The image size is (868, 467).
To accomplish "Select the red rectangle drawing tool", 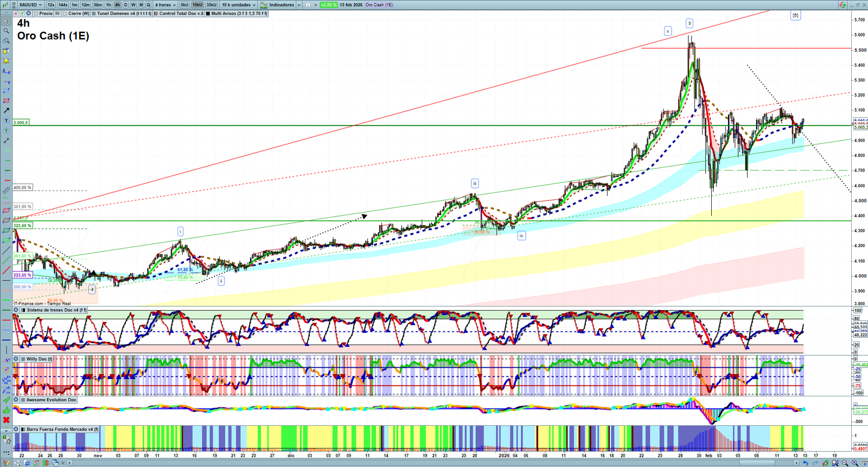I will (6, 100).
